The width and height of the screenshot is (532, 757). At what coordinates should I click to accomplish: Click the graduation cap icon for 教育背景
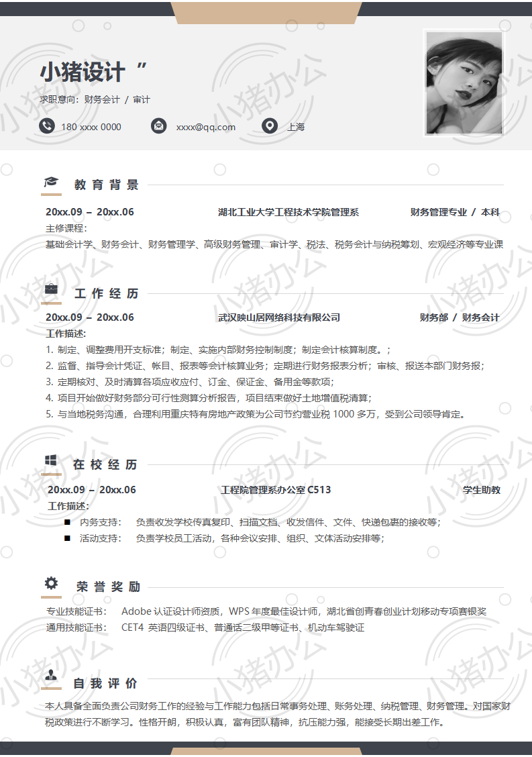pos(51,182)
